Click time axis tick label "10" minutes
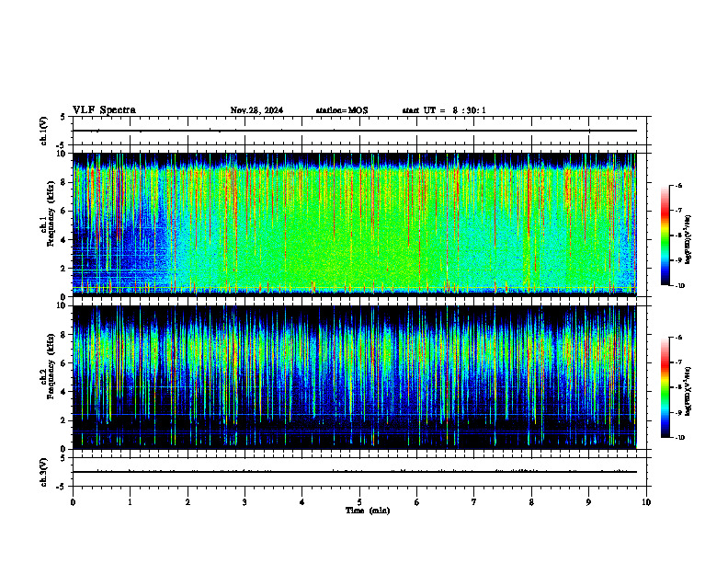 (646, 502)
